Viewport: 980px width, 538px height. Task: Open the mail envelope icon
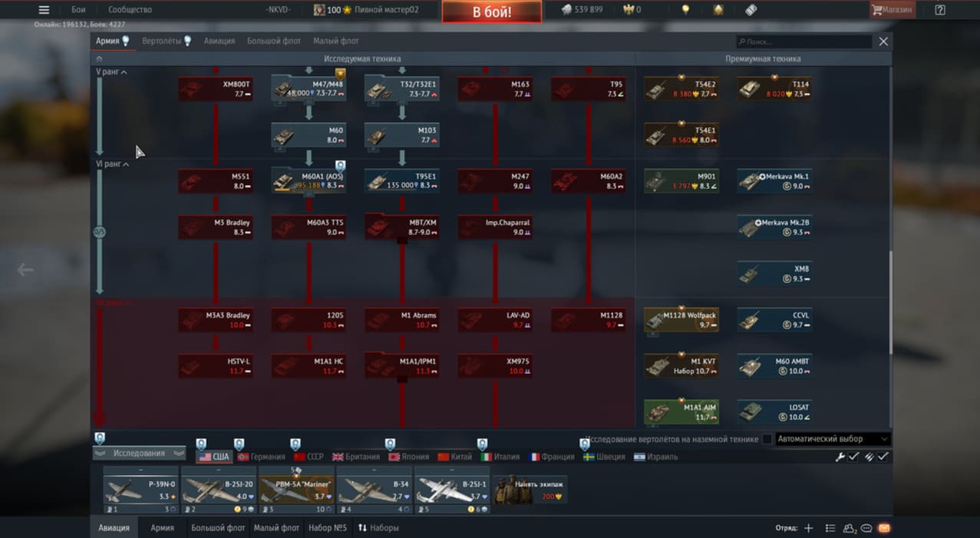click(884, 528)
